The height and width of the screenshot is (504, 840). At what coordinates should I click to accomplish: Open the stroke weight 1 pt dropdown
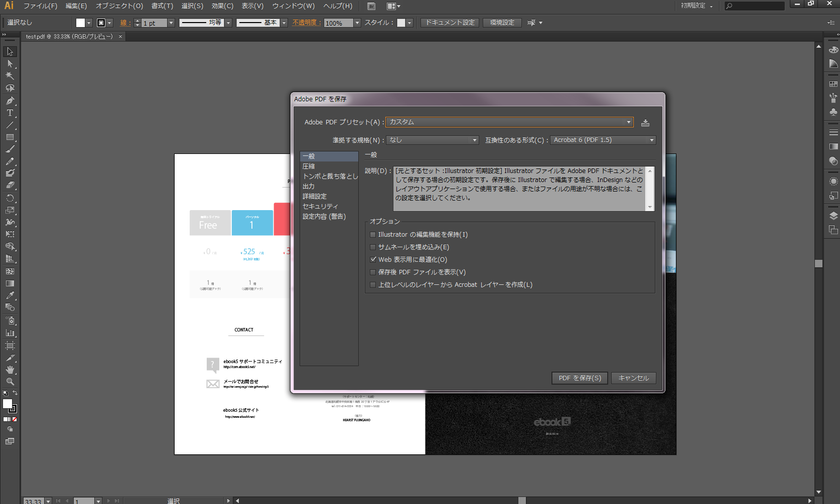click(x=171, y=23)
